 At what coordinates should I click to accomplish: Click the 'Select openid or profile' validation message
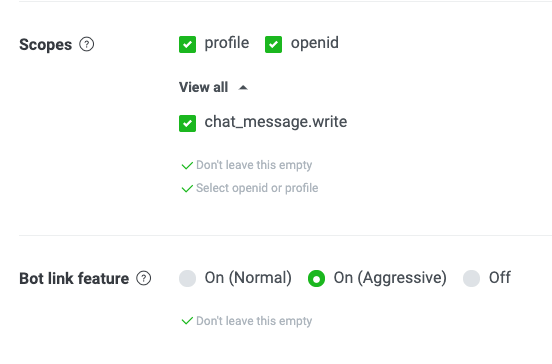(257, 188)
